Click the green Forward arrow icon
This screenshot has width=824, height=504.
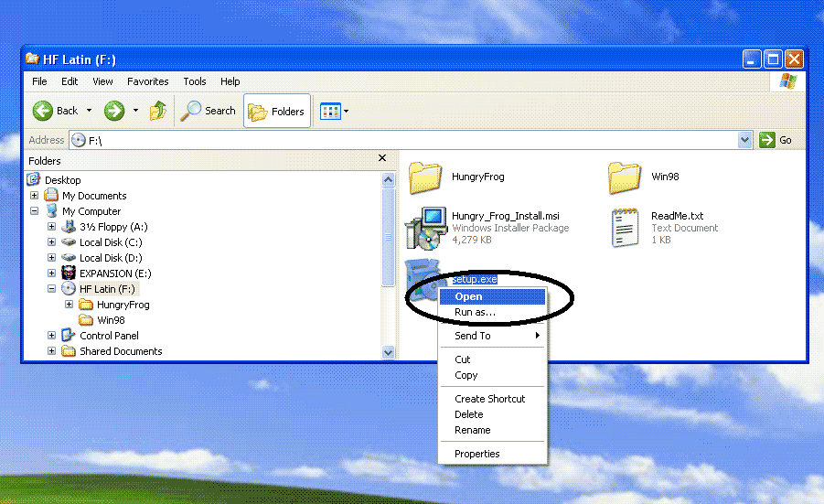click(x=114, y=111)
